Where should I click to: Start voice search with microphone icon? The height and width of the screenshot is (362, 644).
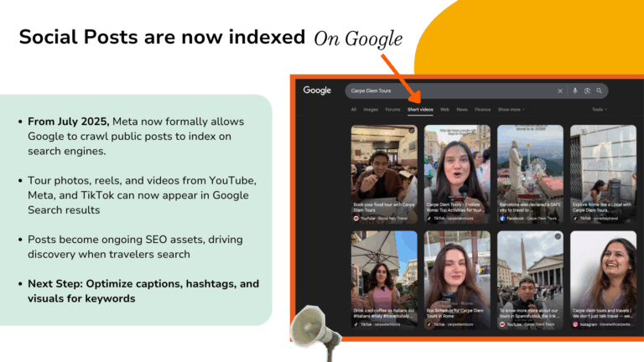point(575,90)
